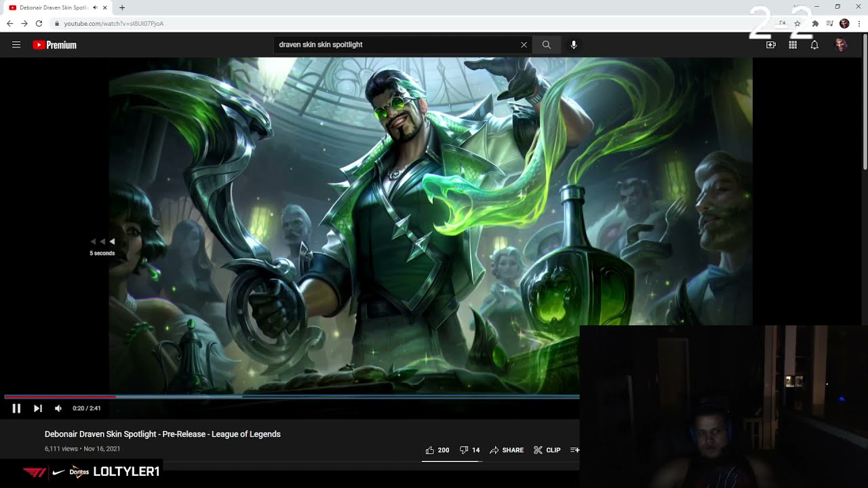The width and height of the screenshot is (868, 488).
Task: Clear the search box text
Action: [524, 45]
